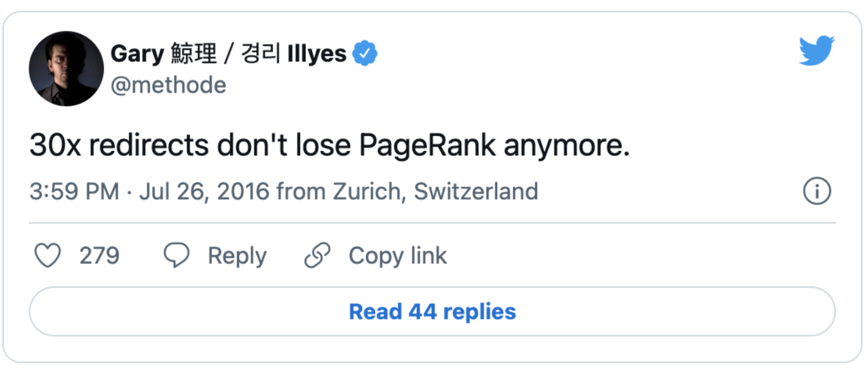Click the word PageRank in tweet
This screenshot has height=371, width=868.
[x=427, y=146]
